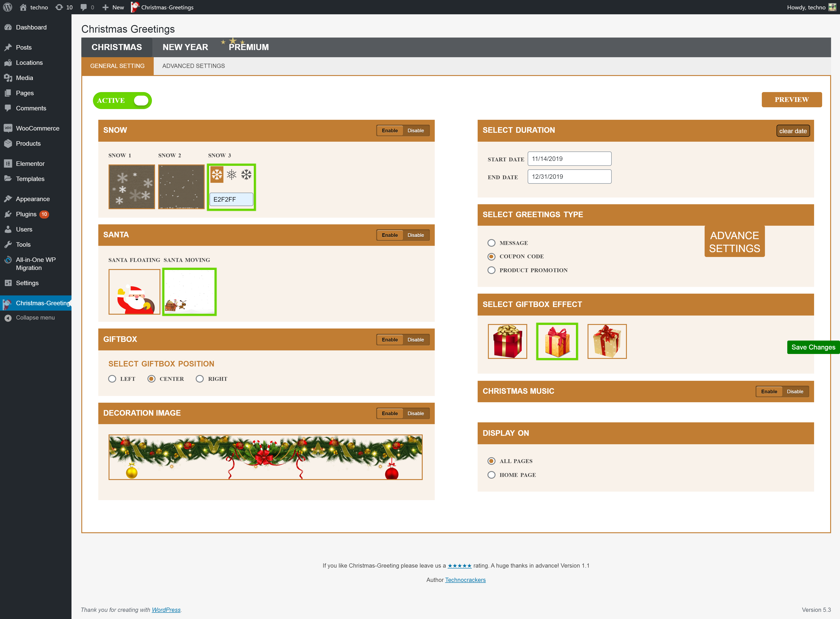This screenshot has height=619, width=840.
Task: Click the Christmas-Greetings Santa icon in admin bar
Action: 135,7
